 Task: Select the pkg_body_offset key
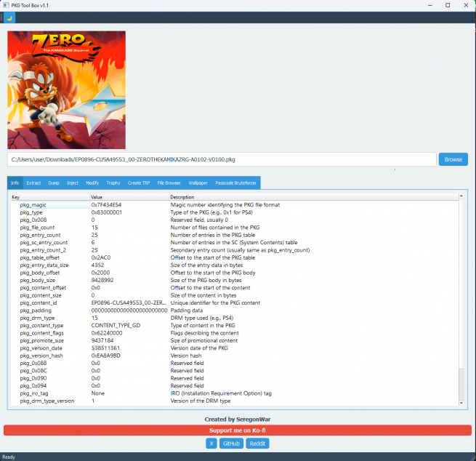point(40,273)
